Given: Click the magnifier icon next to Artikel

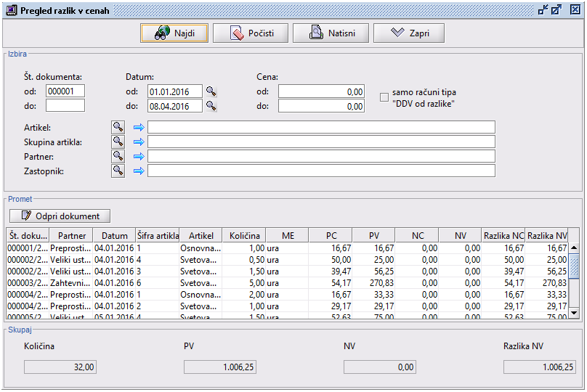Looking at the screenshot, I should tap(118, 127).
